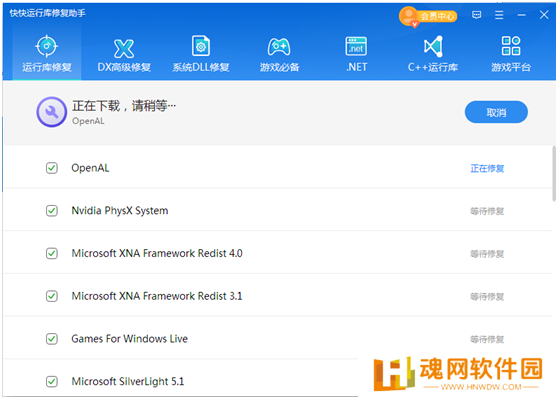Image resolution: width=558 pixels, height=399 pixels.
Task: Click 等待修复 status for XNA Redist 3.1
Action: [x=487, y=296]
